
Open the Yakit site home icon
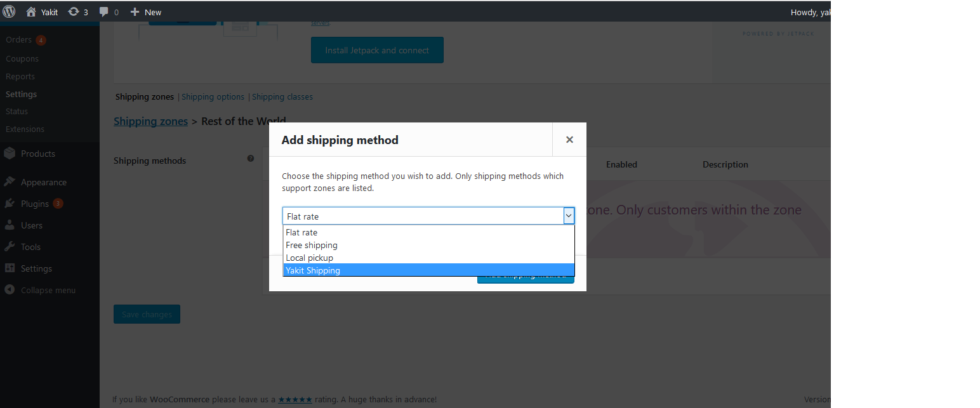[31, 11]
